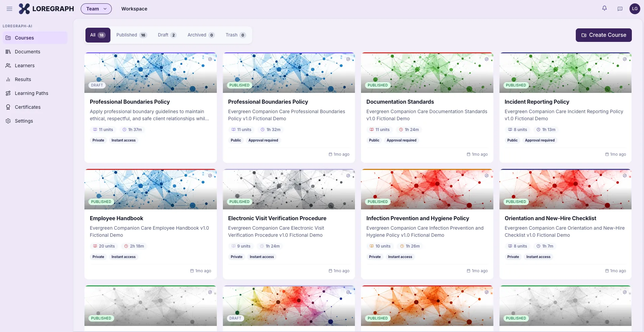Switch to the Trash tab
The image size is (644, 332).
(236, 35)
